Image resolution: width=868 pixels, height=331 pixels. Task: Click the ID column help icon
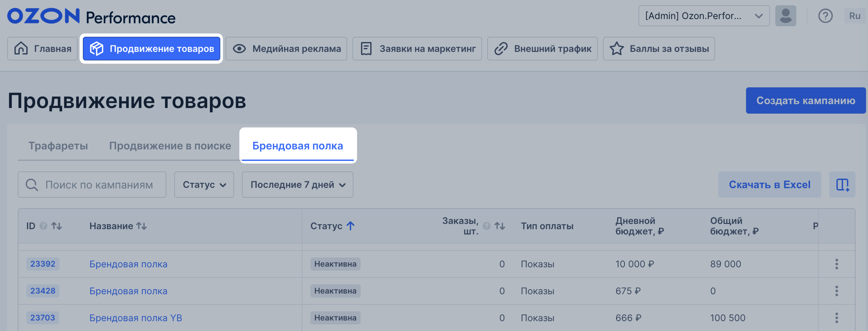pyautogui.click(x=43, y=226)
